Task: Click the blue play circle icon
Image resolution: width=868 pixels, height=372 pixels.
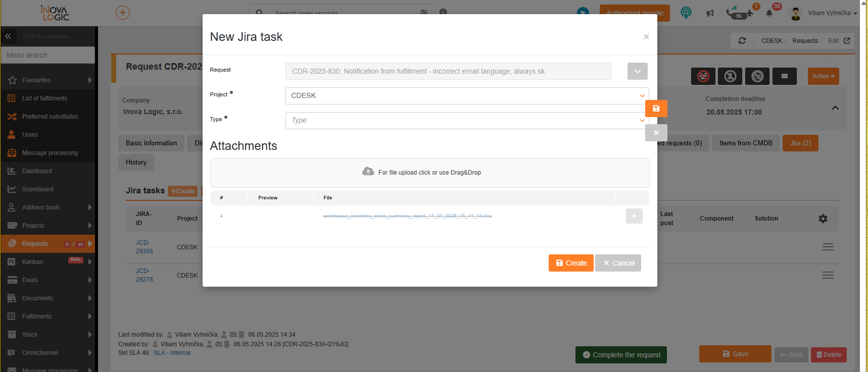Action: click(583, 12)
